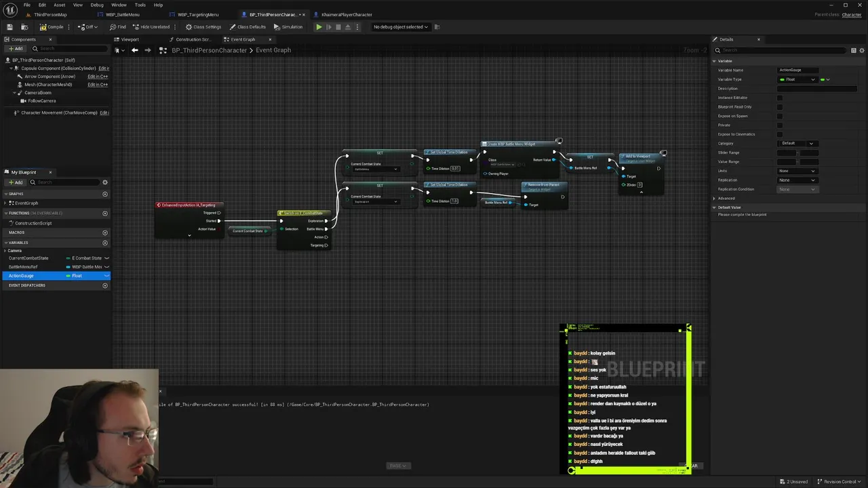Collapse the Variable section in Details
Screen dimensions: 868x488
click(714, 61)
